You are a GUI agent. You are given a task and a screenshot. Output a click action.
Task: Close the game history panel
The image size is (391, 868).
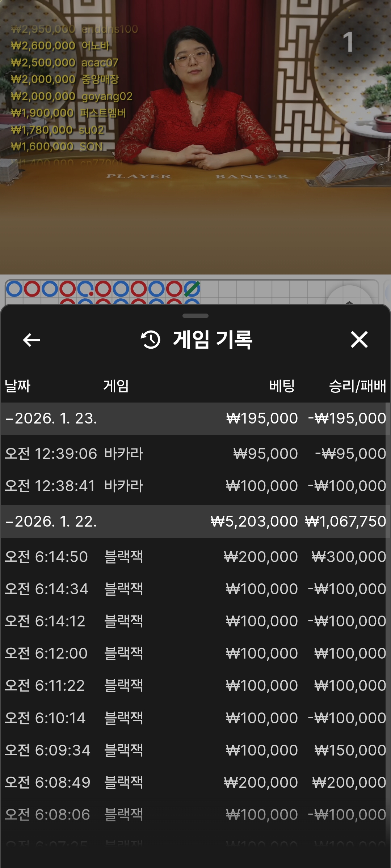tap(359, 340)
